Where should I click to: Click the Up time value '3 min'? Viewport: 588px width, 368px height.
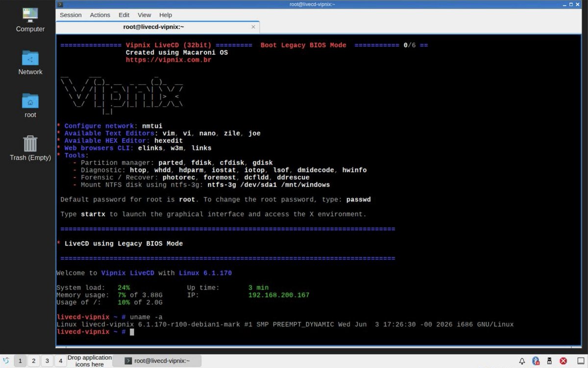(258, 287)
